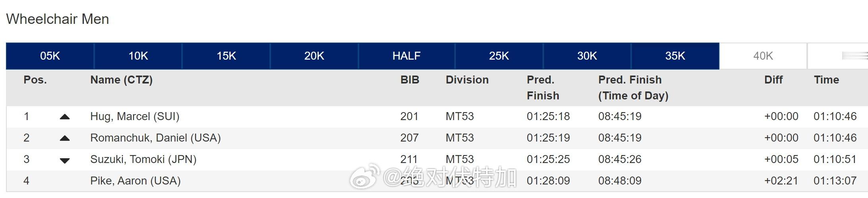Click the Name (CTZ) column header
The image size is (868, 198).
click(122, 80)
